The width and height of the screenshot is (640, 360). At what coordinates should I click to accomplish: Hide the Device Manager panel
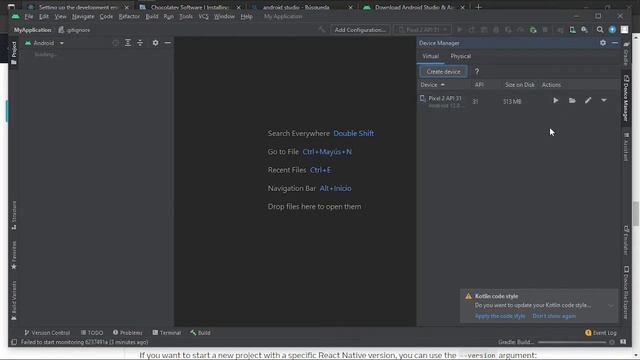click(x=615, y=43)
